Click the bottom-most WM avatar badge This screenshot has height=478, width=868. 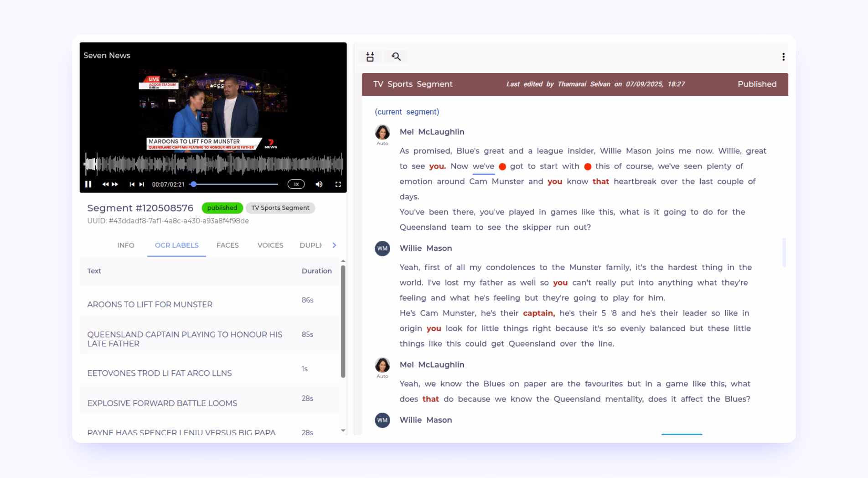[x=382, y=420]
